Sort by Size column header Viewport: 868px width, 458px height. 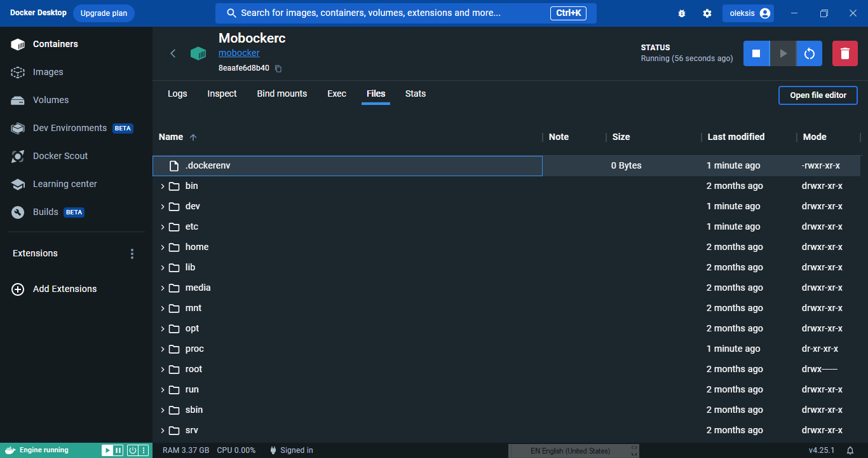(621, 137)
